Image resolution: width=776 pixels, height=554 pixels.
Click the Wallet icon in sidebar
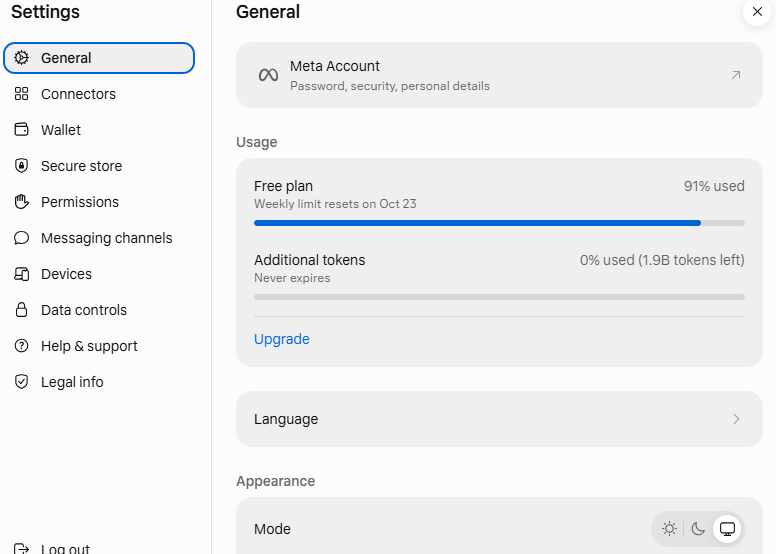coord(21,130)
